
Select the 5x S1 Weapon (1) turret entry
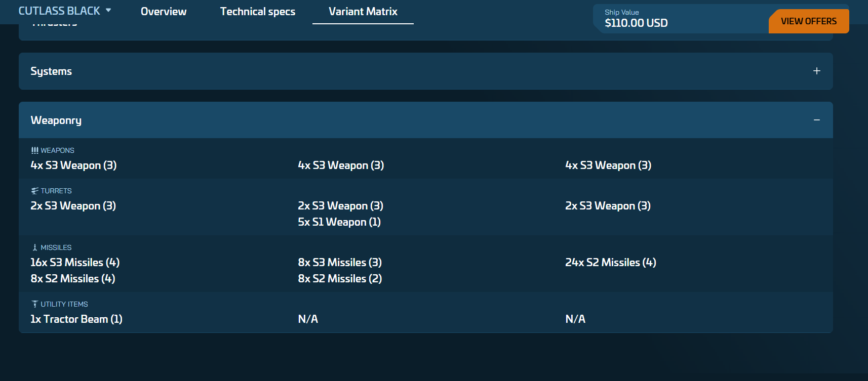coord(339,222)
